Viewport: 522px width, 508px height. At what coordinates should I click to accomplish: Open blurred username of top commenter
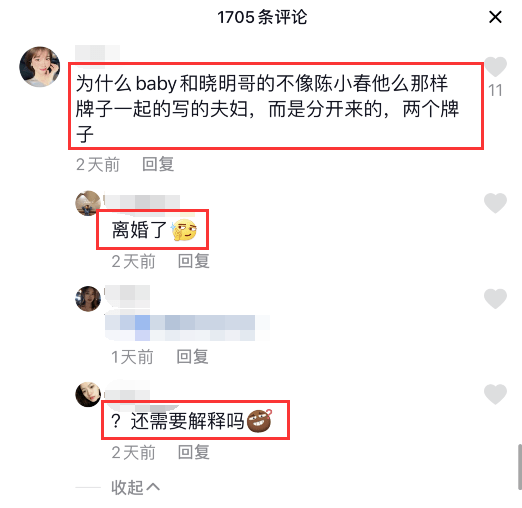pyautogui.click(x=97, y=53)
